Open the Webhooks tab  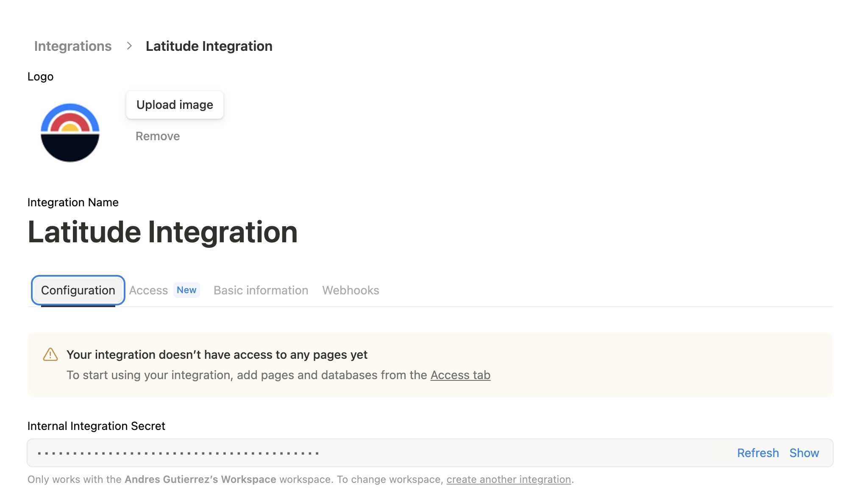click(351, 290)
